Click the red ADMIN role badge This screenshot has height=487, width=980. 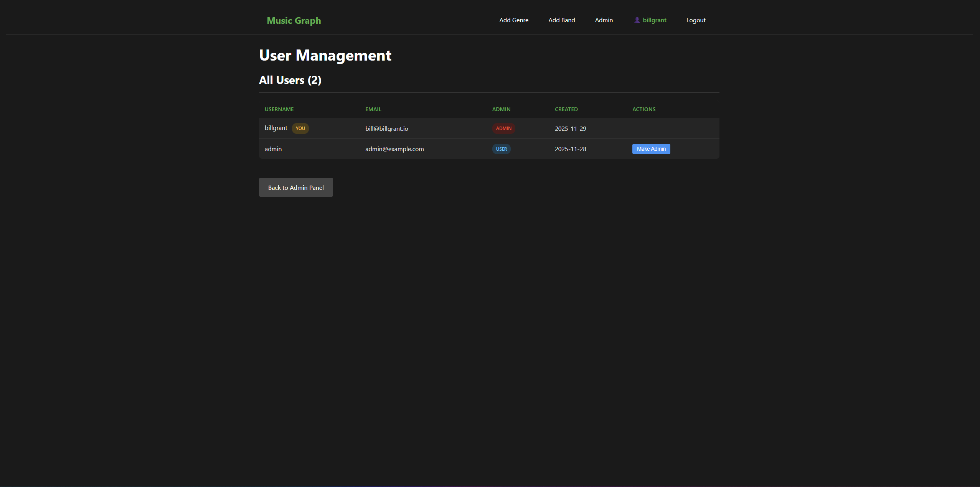pyautogui.click(x=503, y=128)
